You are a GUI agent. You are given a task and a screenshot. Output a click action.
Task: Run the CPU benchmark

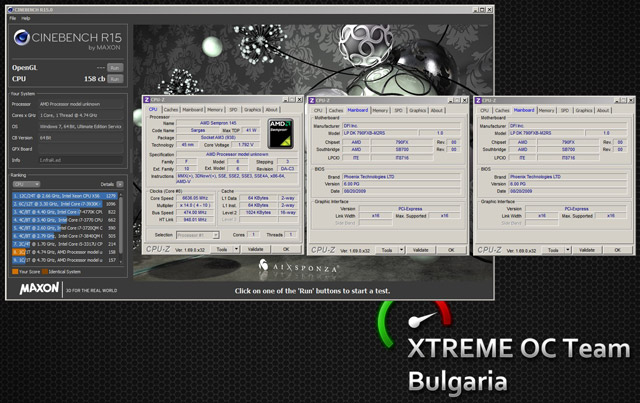tap(115, 79)
